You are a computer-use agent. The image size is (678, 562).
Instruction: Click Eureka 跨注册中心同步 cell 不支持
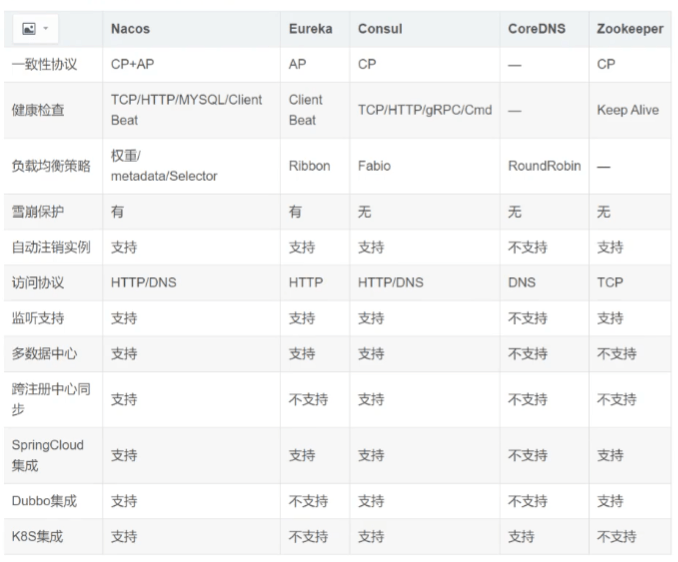tap(308, 399)
